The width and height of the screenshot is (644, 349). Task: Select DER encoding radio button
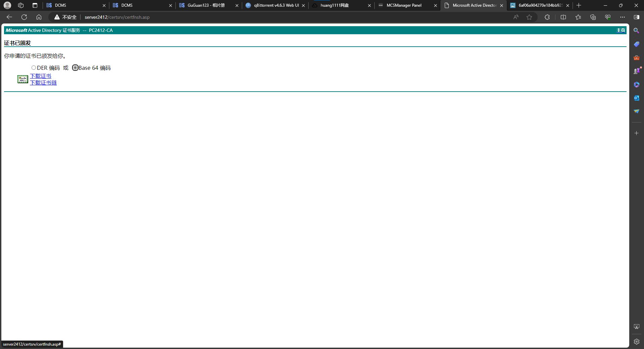[34, 68]
